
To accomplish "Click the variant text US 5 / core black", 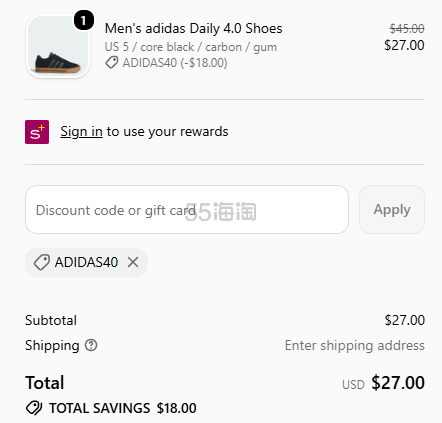I will 149,47.
